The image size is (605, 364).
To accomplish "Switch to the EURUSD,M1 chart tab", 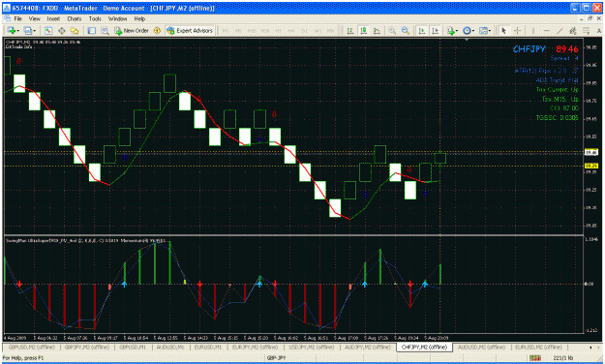I will click(x=207, y=347).
